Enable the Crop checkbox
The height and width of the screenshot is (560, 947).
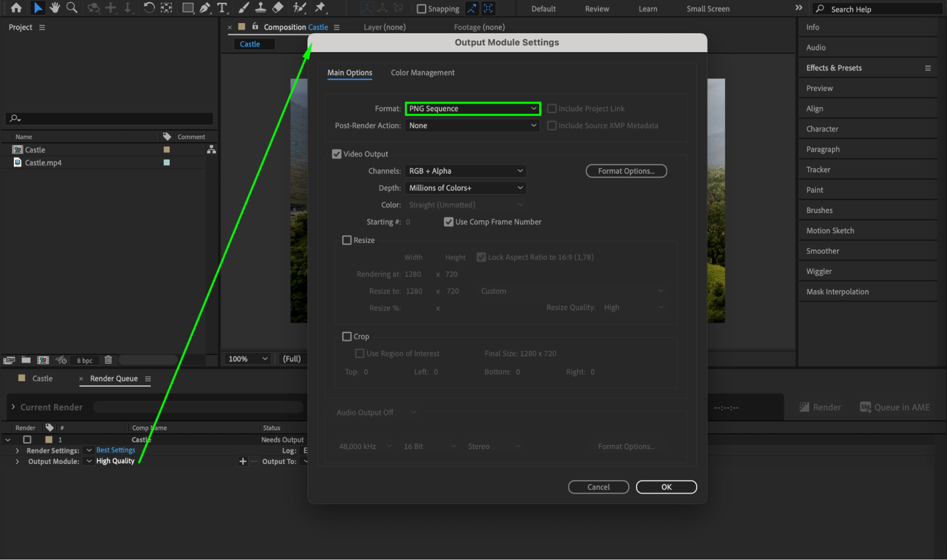click(x=347, y=336)
